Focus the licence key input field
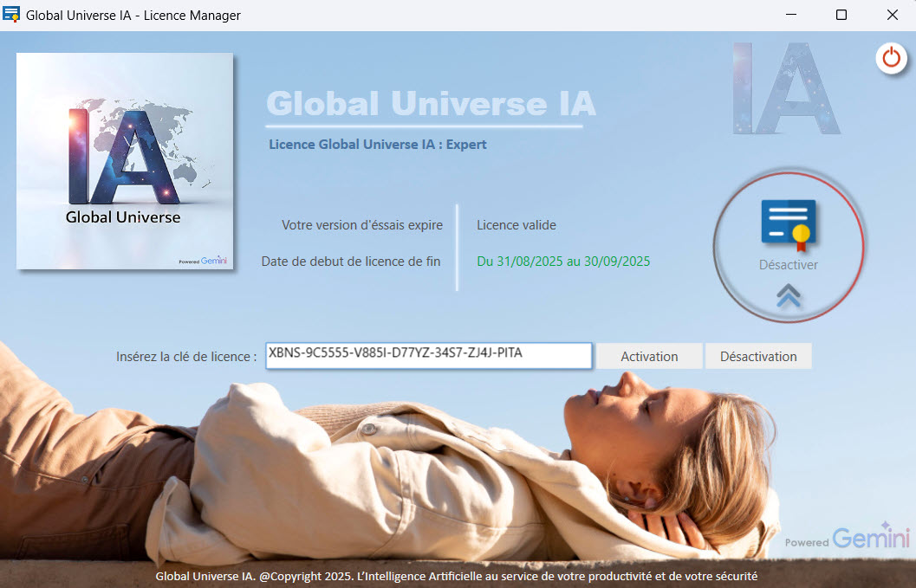This screenshot has width=916, height=588. [428, 355]
